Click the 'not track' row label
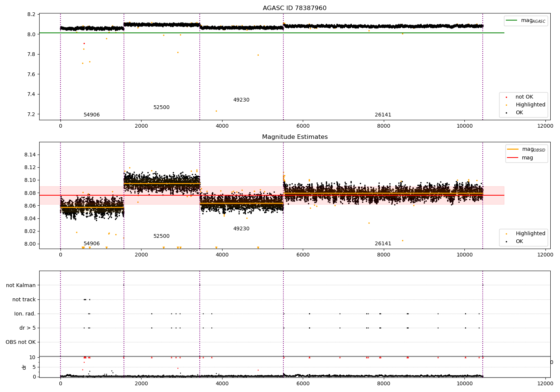 [24, 300]
